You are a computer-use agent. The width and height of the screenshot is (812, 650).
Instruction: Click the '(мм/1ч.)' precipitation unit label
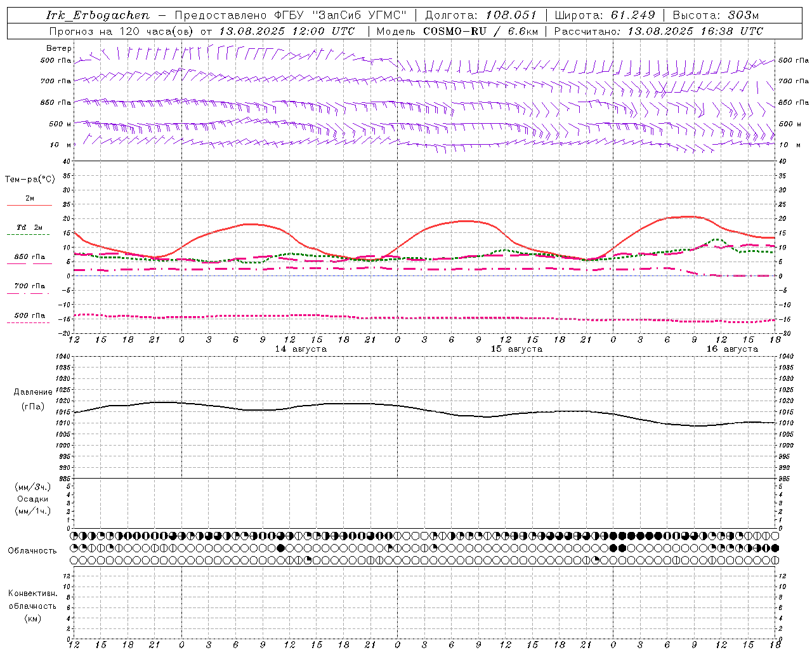[x=33, y=511]
